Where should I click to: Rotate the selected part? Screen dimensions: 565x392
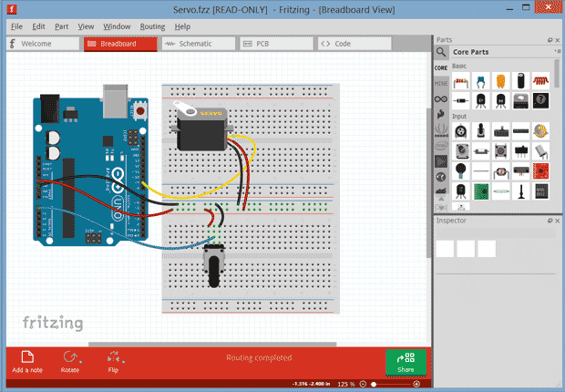70,358
